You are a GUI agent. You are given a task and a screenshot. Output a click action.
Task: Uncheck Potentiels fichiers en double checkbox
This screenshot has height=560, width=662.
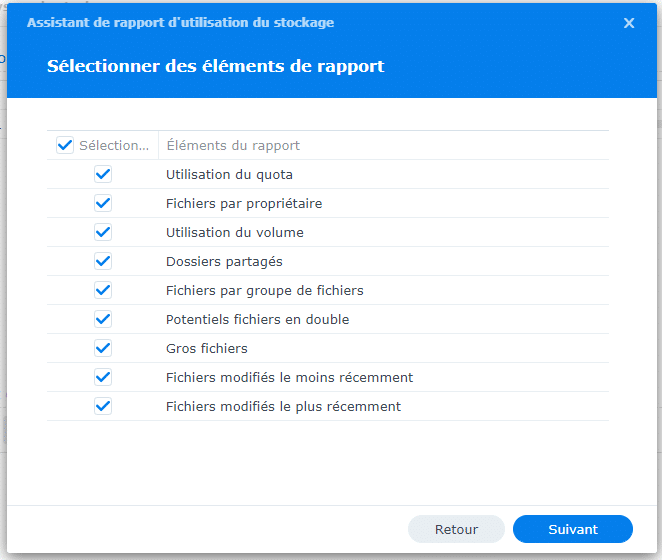103,319
